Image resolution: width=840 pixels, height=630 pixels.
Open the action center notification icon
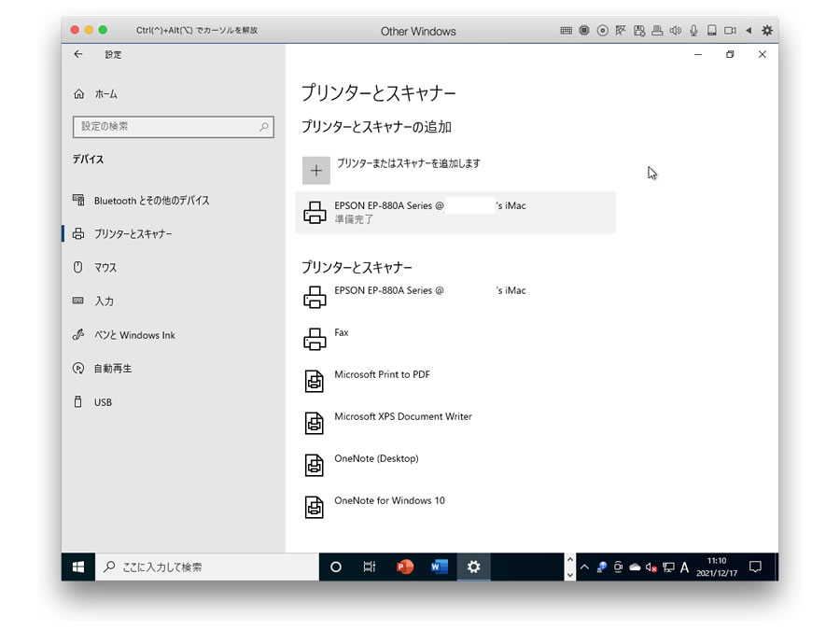click(x=755, y=567)
